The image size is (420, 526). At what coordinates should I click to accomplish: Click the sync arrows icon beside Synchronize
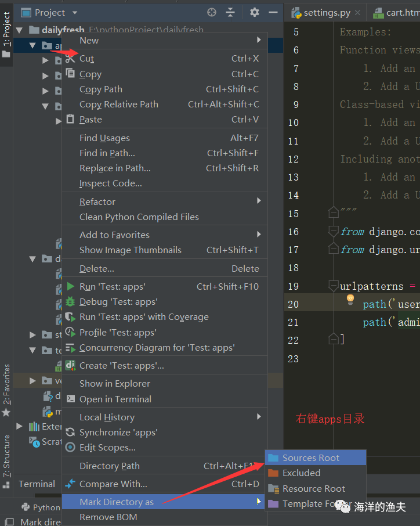click(70, 432)
